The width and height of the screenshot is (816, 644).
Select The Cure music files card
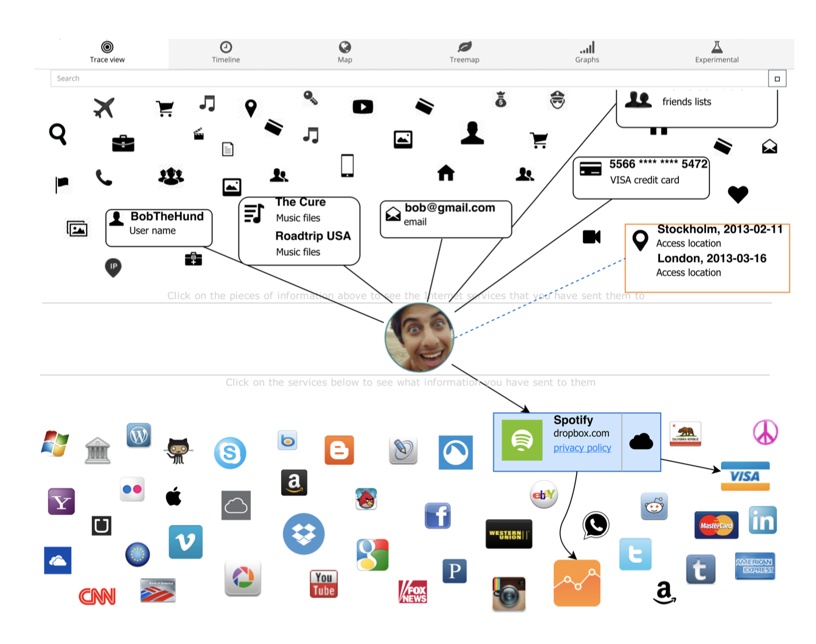pyautogui.click(x=299, y=231)
